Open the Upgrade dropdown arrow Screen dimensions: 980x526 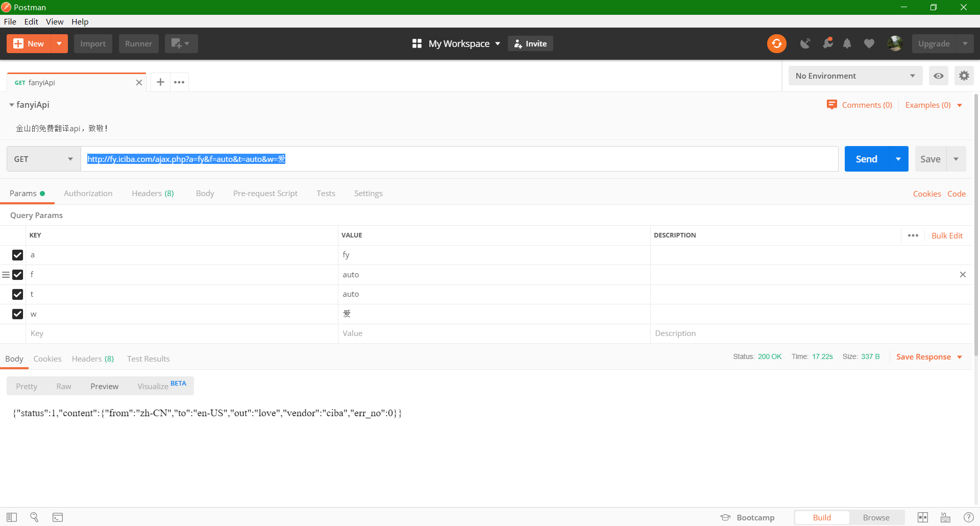click(x=965, y=43)
